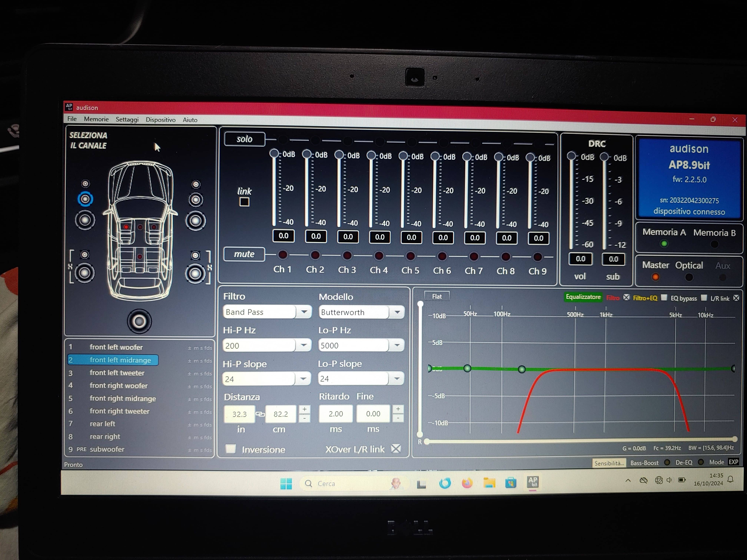Open File Explorer from the taskbar
The width and height of the screenshot is (747, 560).
click(489, 483)
